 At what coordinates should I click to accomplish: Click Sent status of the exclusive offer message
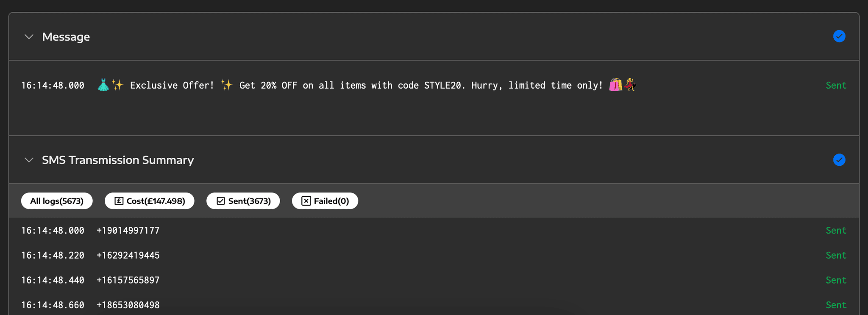(836, 86)
